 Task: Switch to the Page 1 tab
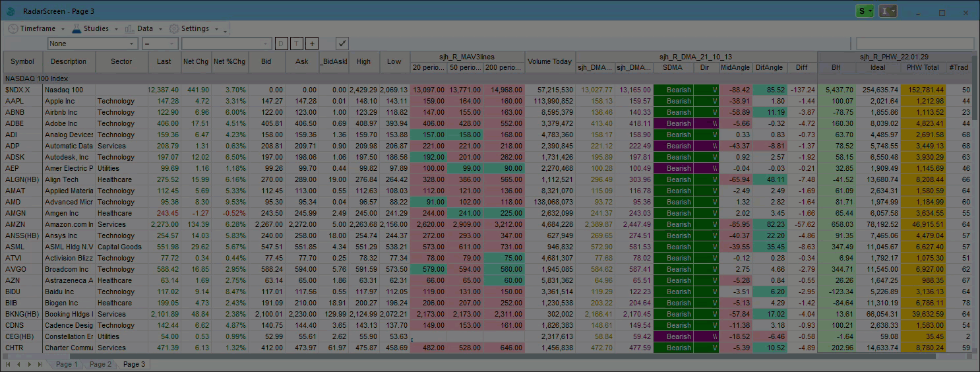pos(67,364)
